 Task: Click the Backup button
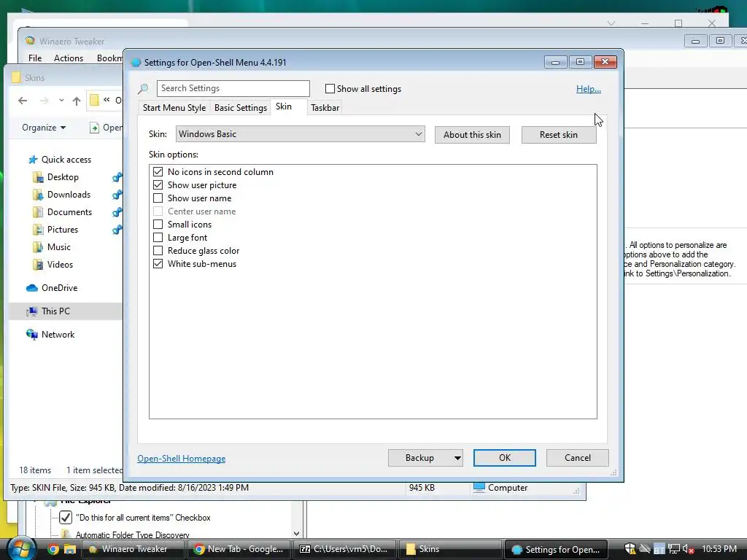pos(419,458)
